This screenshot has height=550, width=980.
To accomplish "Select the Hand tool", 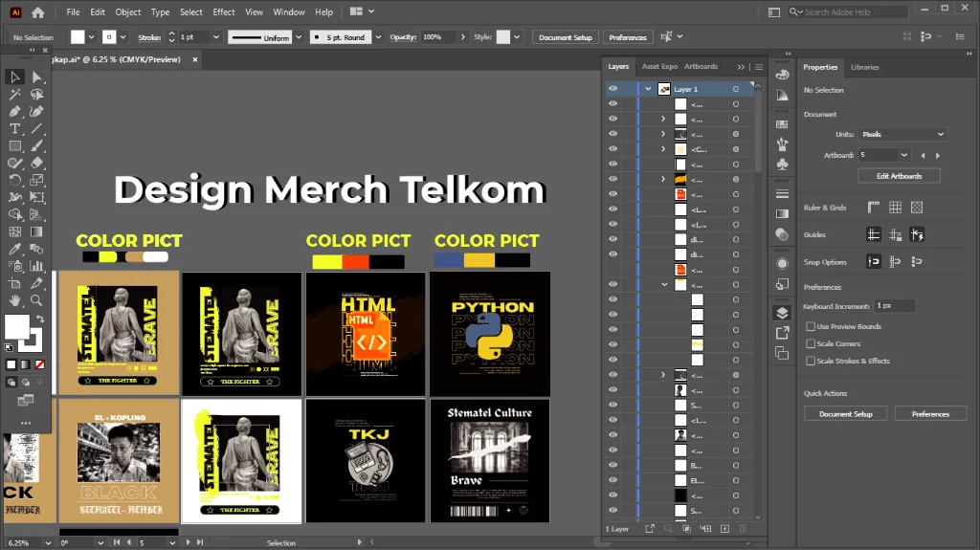I will [15, 300].
